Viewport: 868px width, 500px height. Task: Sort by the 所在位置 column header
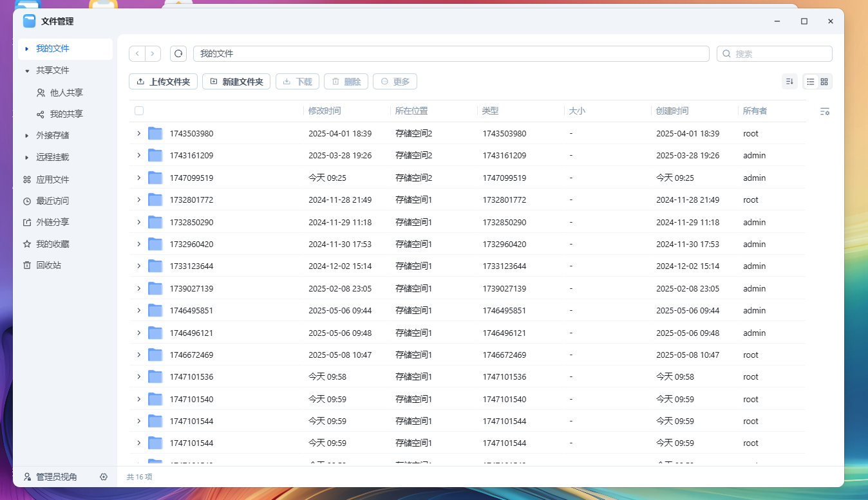(411, 111)
